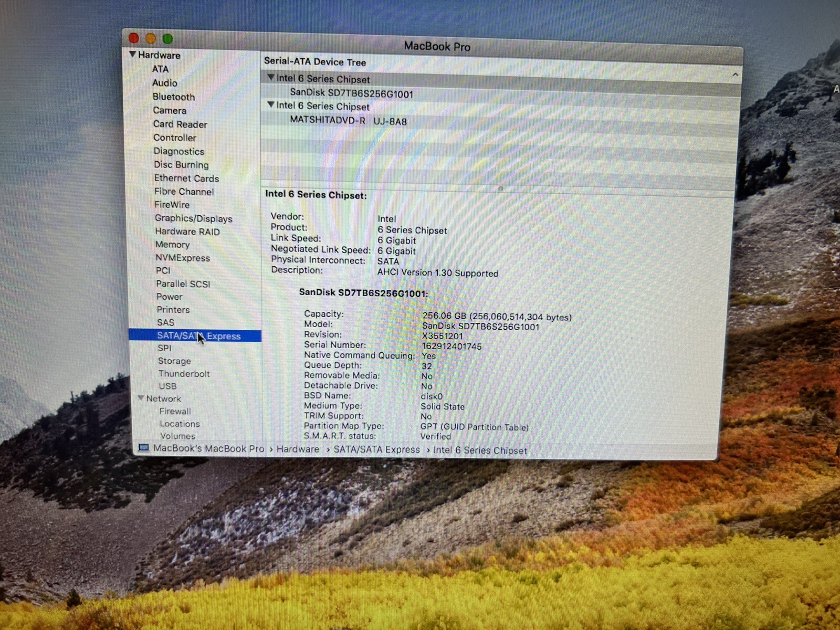Screen dimensions: 840x630
Task: Minimize the MacBook Pro window
Action: coord(151,38)
